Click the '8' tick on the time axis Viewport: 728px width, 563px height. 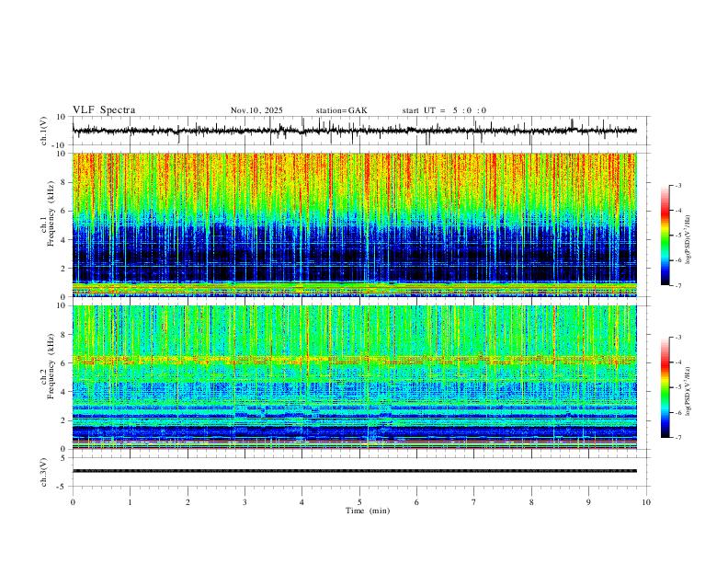click(x=531, y=502)
